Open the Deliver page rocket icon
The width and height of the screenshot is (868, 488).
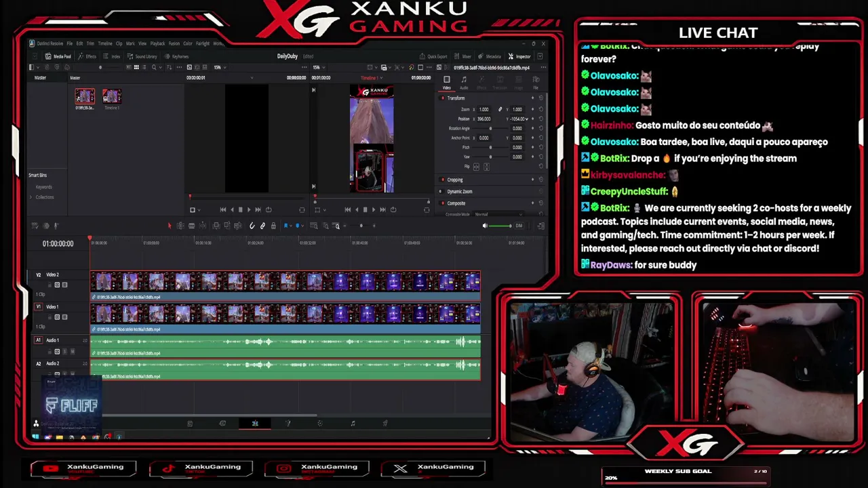pyautogui.click(x=385, y=424)
